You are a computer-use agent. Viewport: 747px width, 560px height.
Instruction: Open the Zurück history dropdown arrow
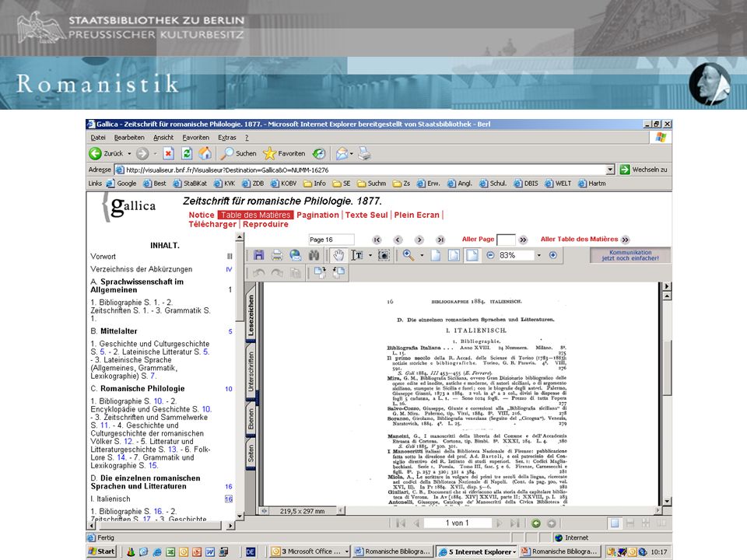[129, 153]
